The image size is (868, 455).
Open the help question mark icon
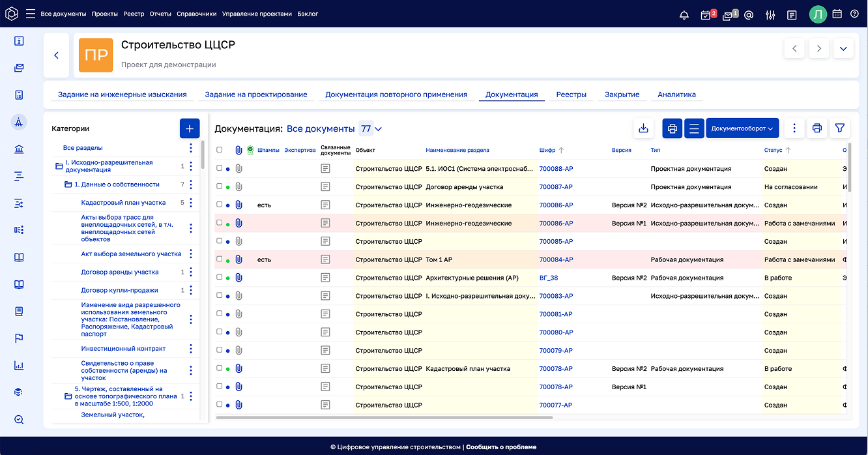click(854, 14)
